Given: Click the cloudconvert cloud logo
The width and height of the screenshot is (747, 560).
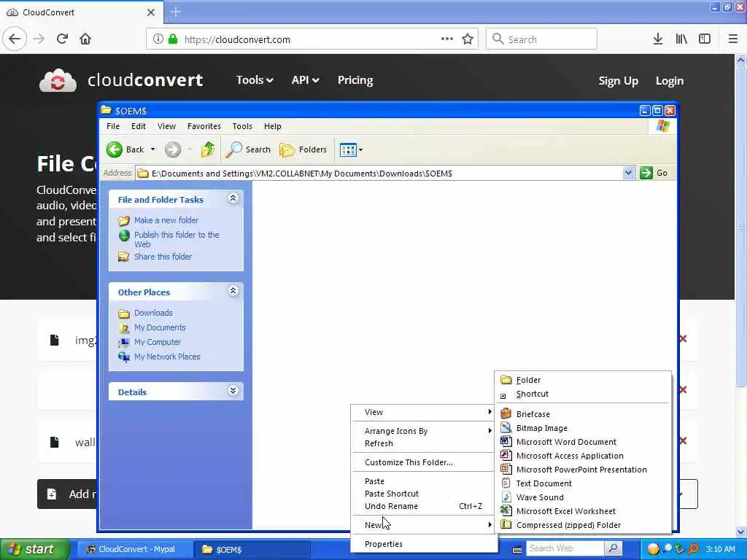Looking at the screenshot, I should coord(58,80).
